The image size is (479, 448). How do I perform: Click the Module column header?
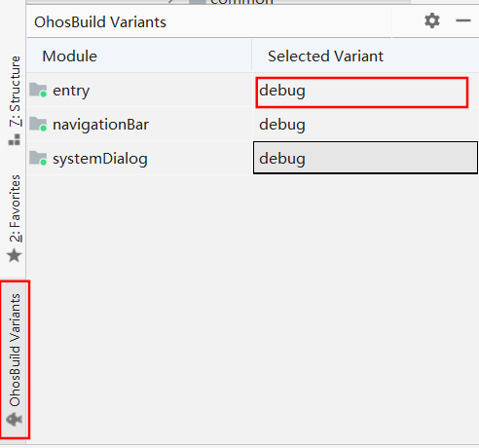(x=69, y=56)
